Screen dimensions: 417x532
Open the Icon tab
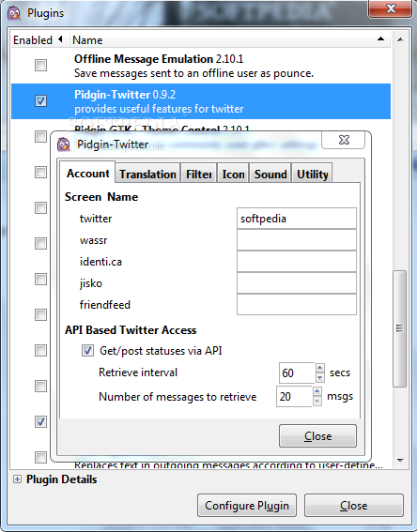click(233, 175)
